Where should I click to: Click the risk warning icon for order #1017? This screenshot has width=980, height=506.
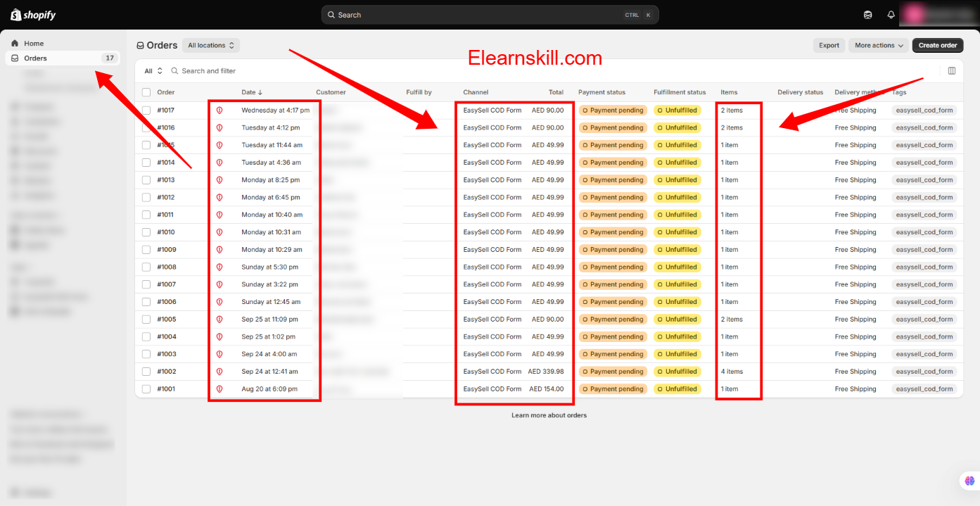pyautogui.click(x=219, y=110)
